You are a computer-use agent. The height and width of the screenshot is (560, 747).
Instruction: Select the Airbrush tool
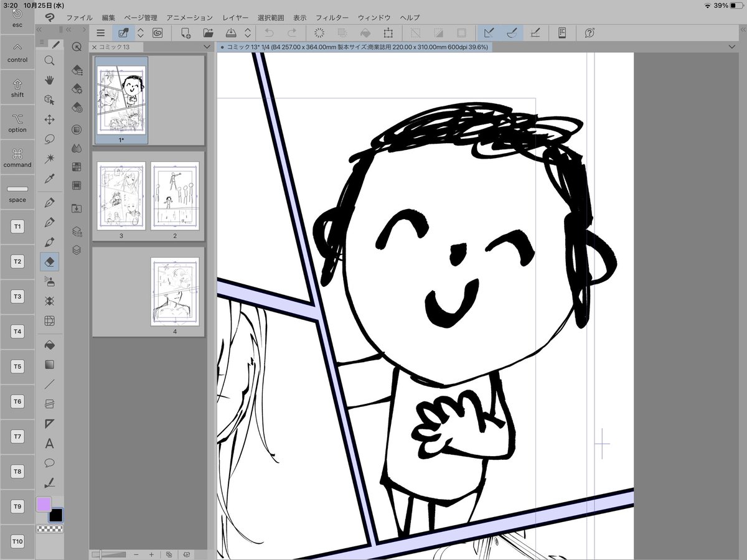[x=49, y=282]
